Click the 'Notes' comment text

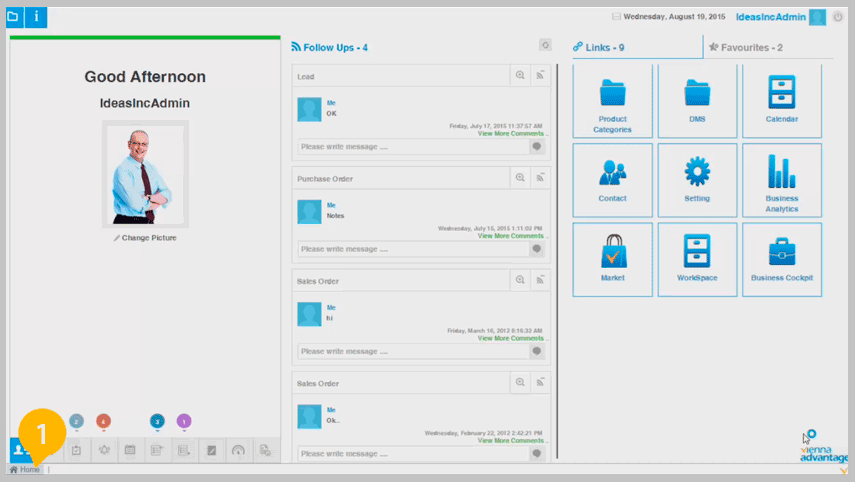tap(335, 216)
